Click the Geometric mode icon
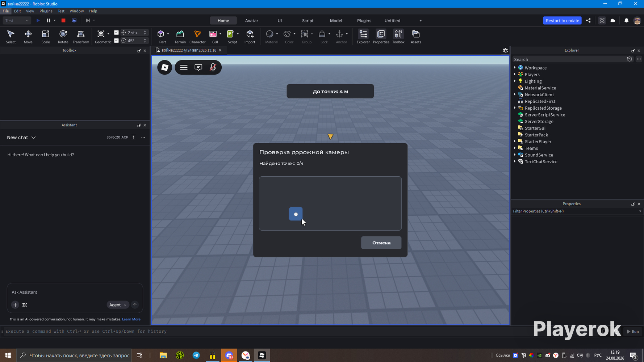 pos(101,34)
